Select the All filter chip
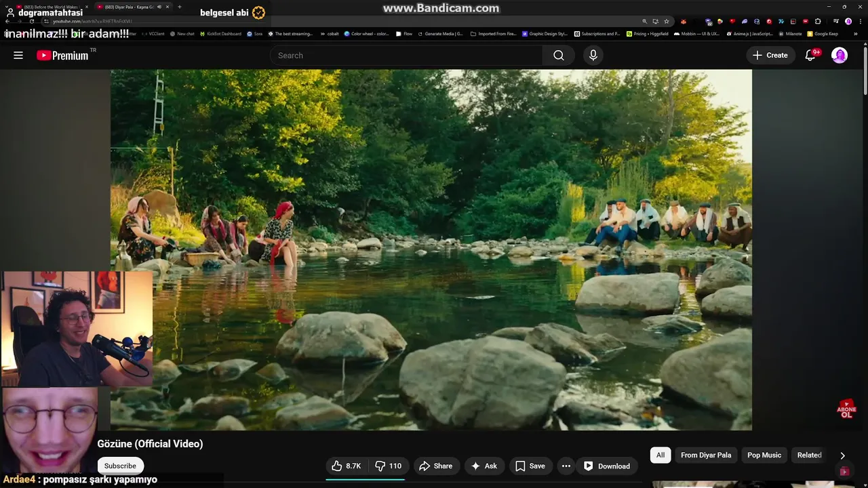The image size is (868, 488). point(660,455)
